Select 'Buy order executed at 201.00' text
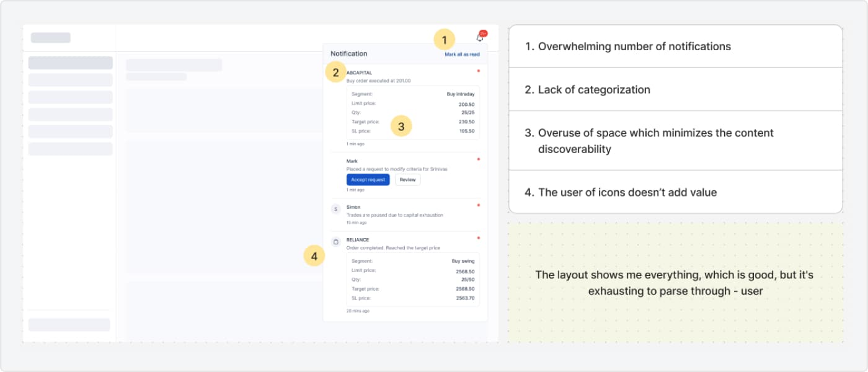The width and height of the screenshot is (868, 372). click(378, 81)
